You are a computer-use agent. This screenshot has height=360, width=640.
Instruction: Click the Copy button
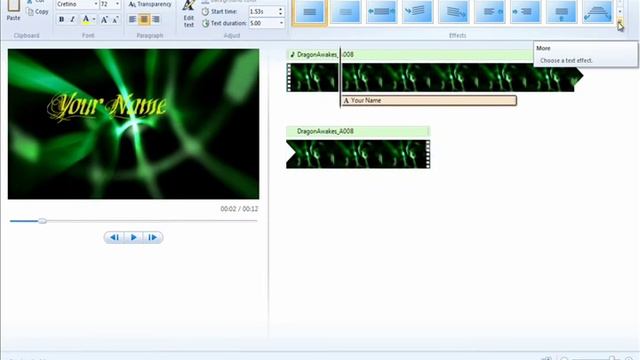click(37, 12)
